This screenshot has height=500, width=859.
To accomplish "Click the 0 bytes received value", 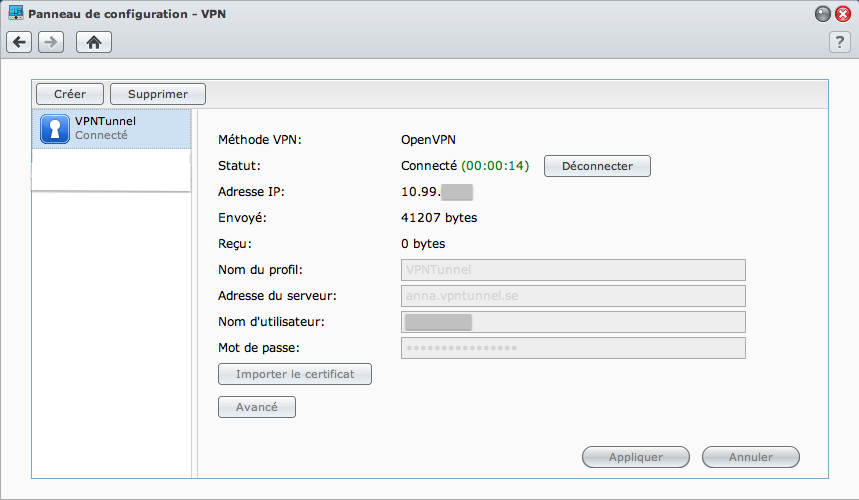I will 423,244.
